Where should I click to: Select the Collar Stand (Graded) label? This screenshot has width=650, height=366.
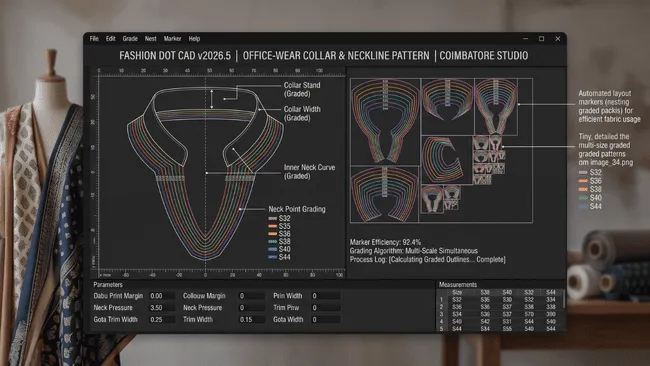302,90
